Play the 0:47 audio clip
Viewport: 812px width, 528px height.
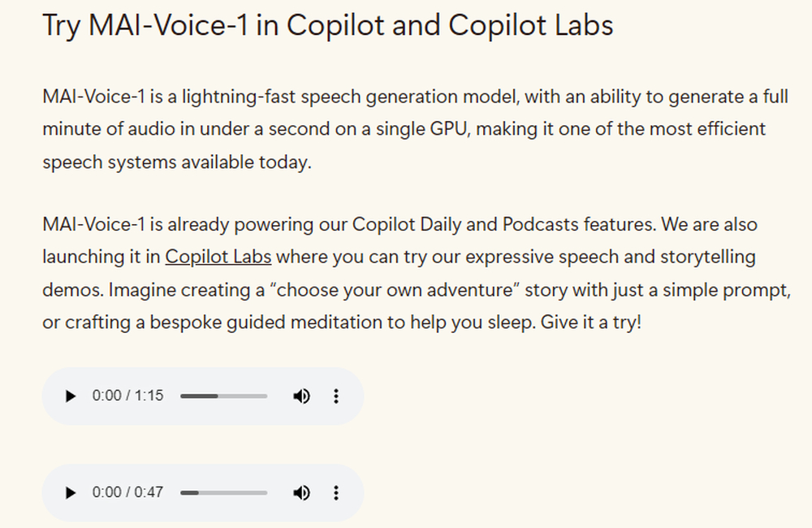(x=71, y=493)
